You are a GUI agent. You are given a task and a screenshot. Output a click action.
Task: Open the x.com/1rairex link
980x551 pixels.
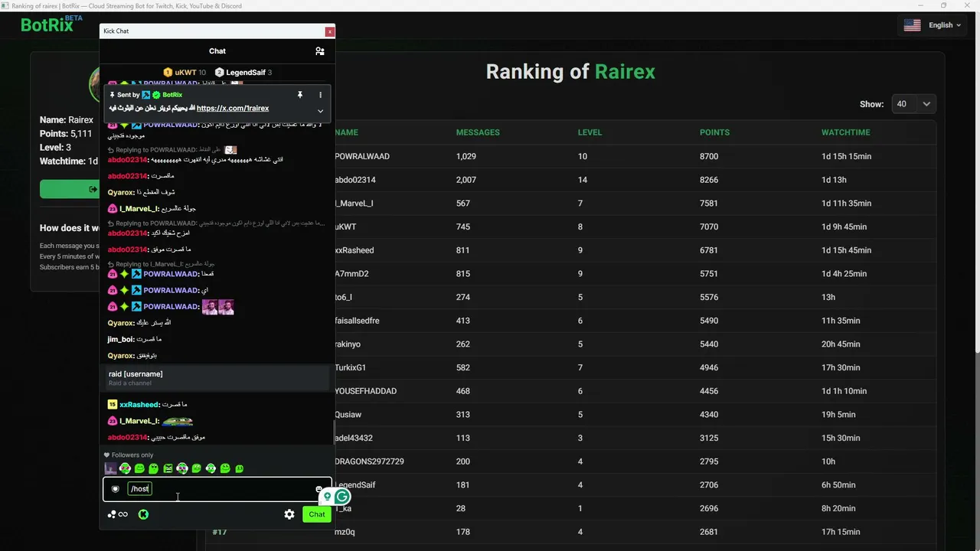pos(233,109)
